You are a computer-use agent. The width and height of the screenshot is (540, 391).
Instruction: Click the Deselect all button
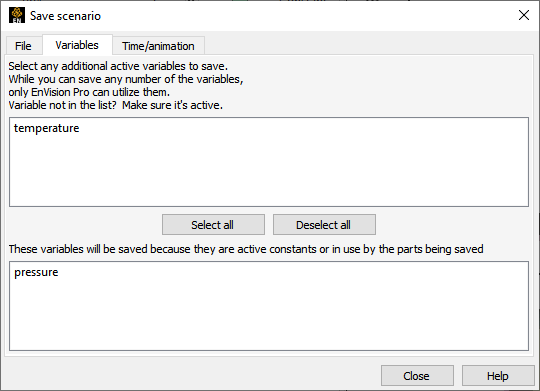(x=324, y=225)
